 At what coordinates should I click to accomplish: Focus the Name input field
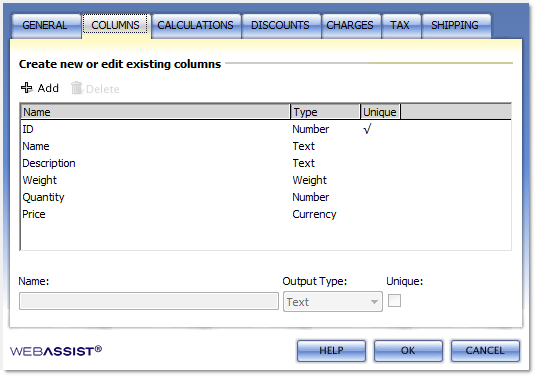coord(149,301)
